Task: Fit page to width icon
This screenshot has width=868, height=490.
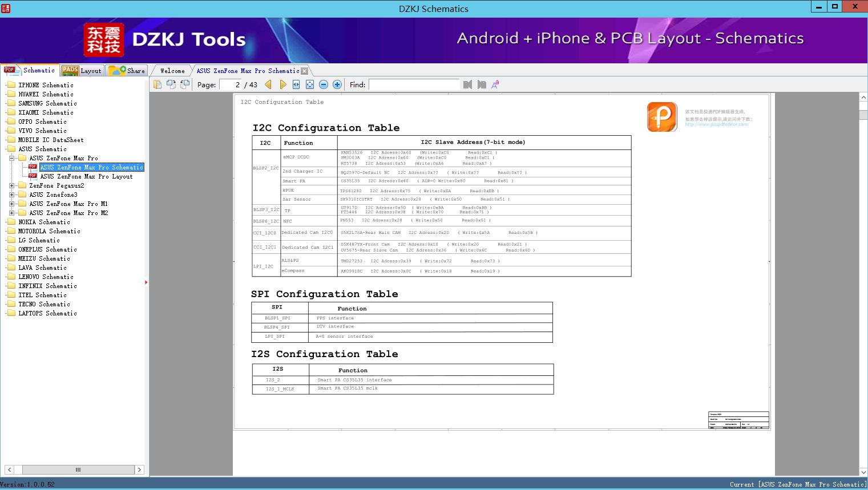Action: point(296,84)
